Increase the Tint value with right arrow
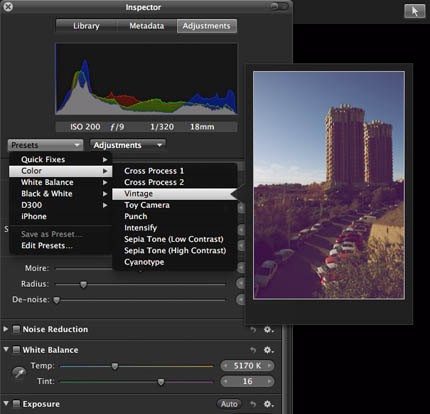430x414 pixels. [x=269, y=381]
